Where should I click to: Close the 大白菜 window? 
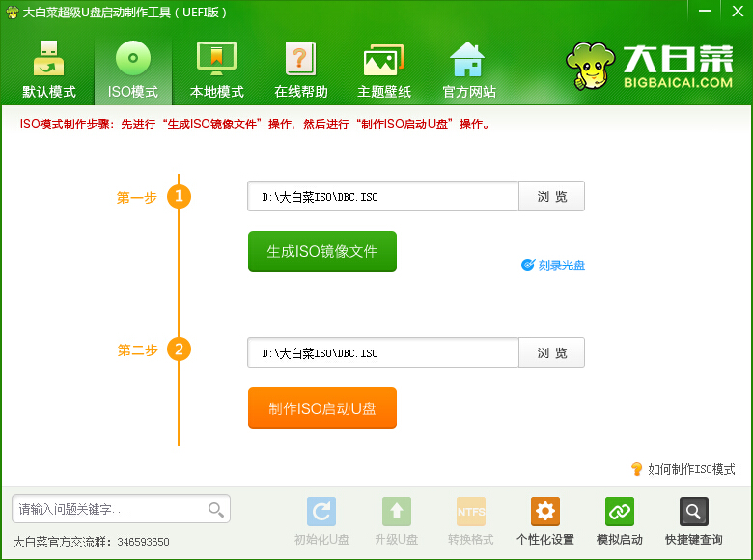738,11
